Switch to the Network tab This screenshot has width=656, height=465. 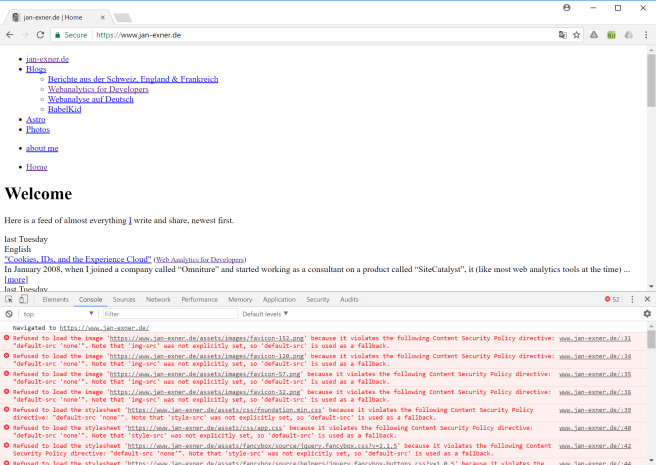158,299
